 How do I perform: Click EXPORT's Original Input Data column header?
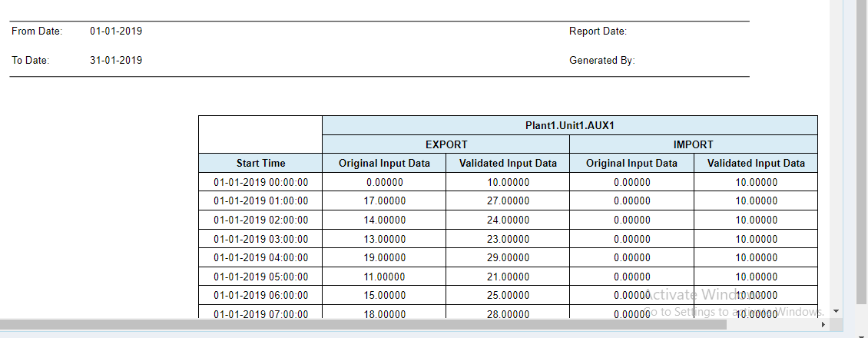click(x=384, y=163)
